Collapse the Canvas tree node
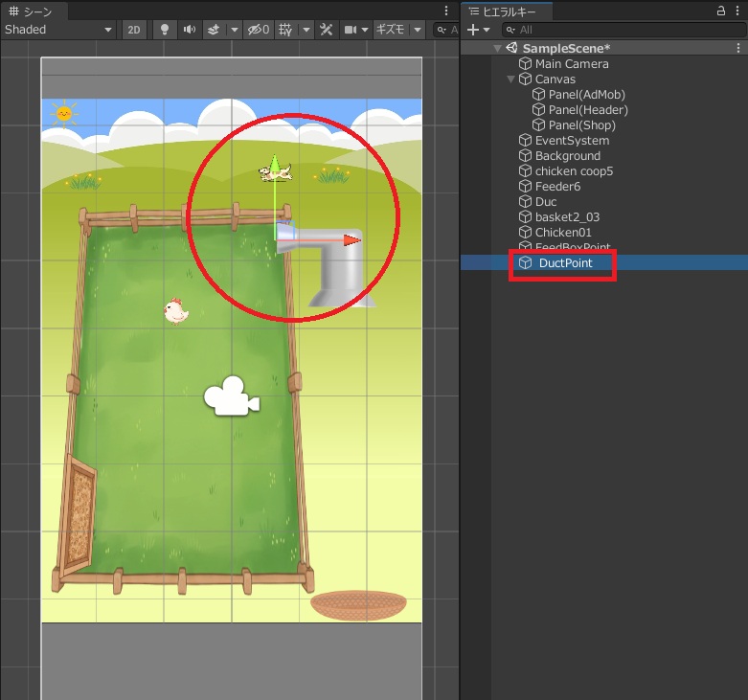Screen dimensions: 748x700 (511, 79)
